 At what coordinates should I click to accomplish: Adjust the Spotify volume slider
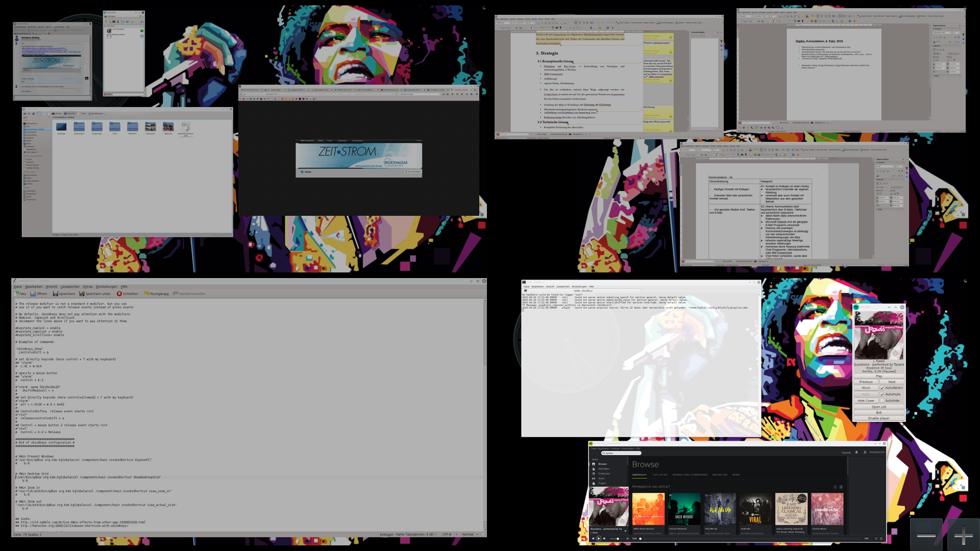[x=617, y=538]
